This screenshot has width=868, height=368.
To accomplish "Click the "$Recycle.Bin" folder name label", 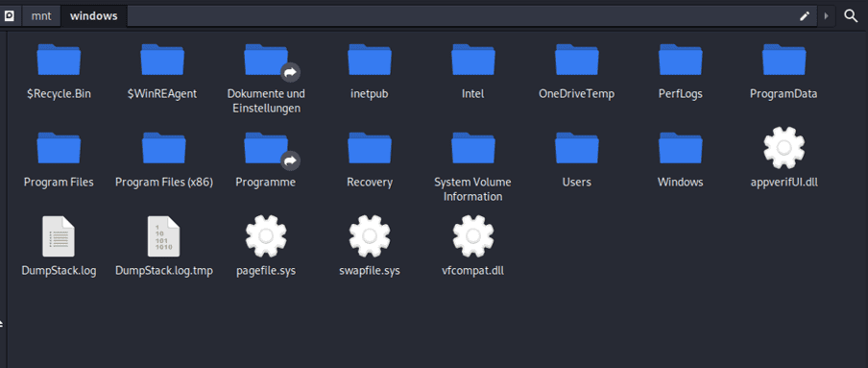I will click(59, 94).
